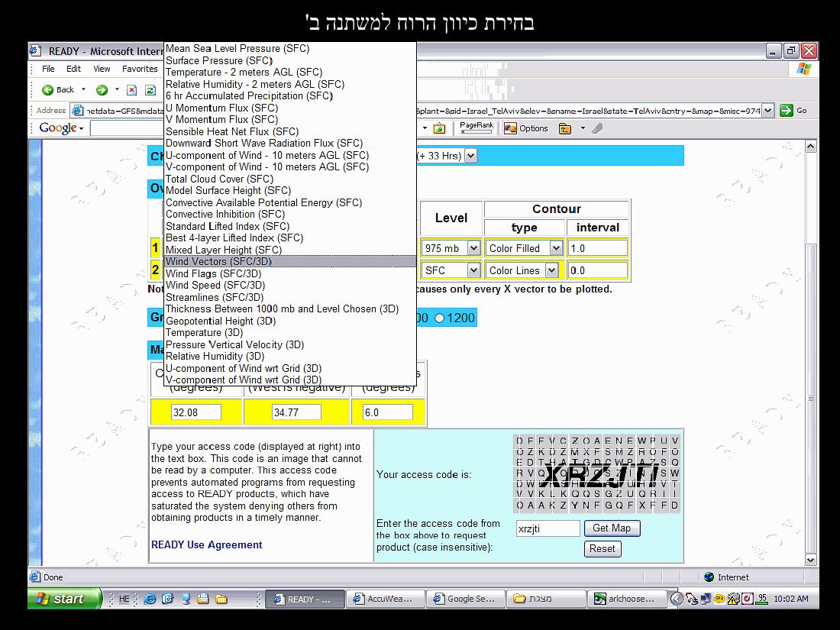This screenshot has height=630, width=840.
Task: Select Wind Vectors (SFC/3D) from list
Action: [x=290, y=261]
